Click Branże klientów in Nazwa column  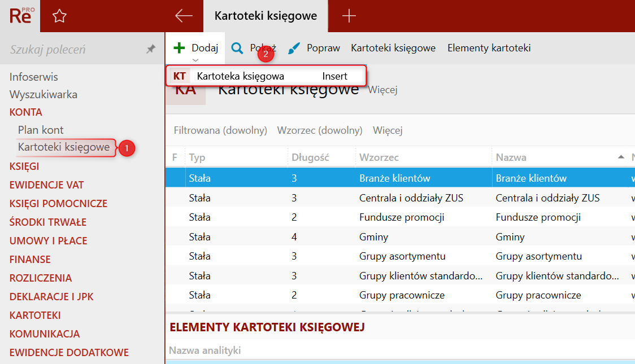click(x=531, y=178)
